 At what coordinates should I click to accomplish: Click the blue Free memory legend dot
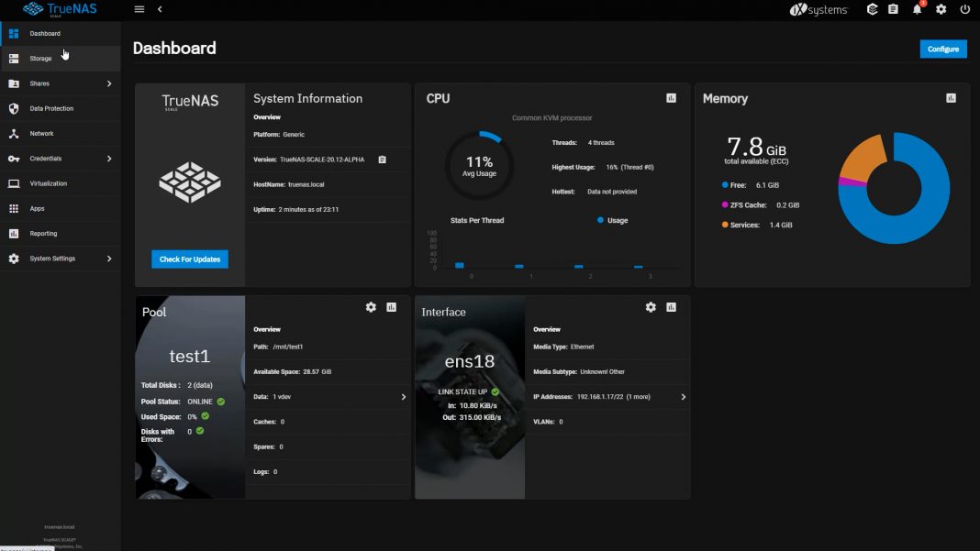point(725,185)
